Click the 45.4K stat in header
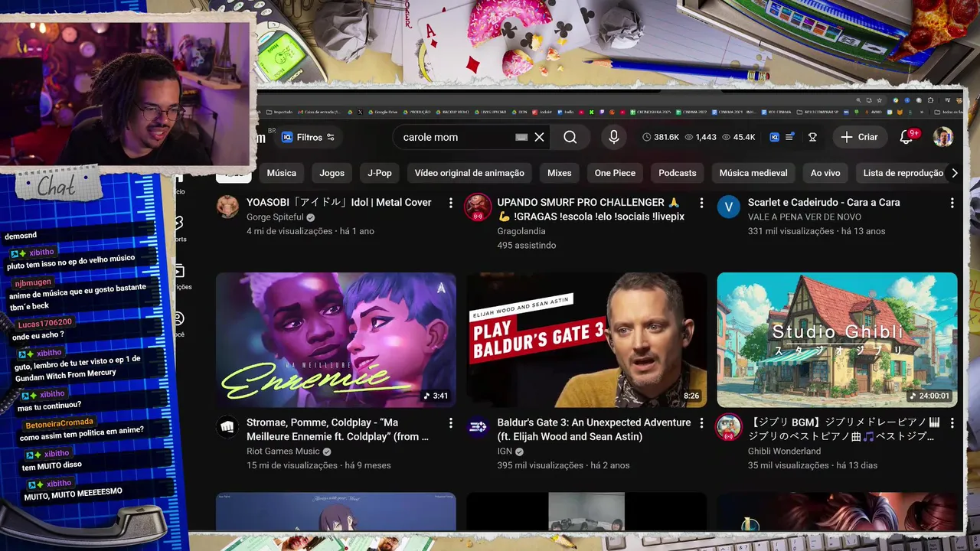Image resolution: width=980 pixels, height=551 pixels. [739, 137]
